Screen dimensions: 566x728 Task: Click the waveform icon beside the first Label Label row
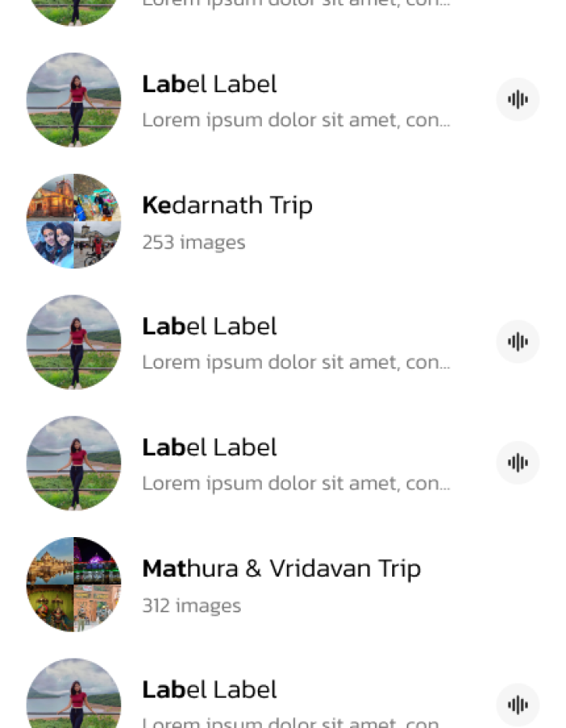tap(517, 99)
